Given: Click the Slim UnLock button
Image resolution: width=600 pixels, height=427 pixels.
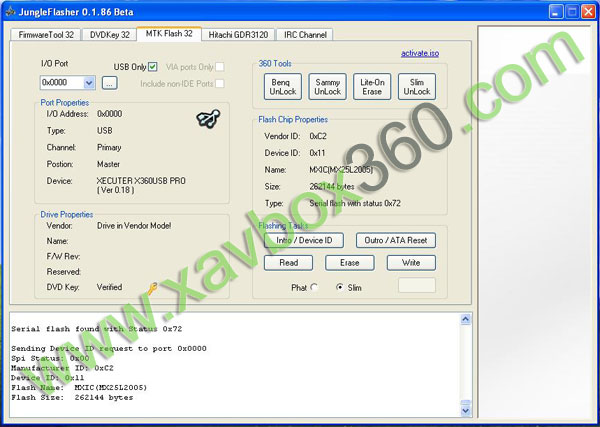Looking at the screenshot, I should click(417, 87).
